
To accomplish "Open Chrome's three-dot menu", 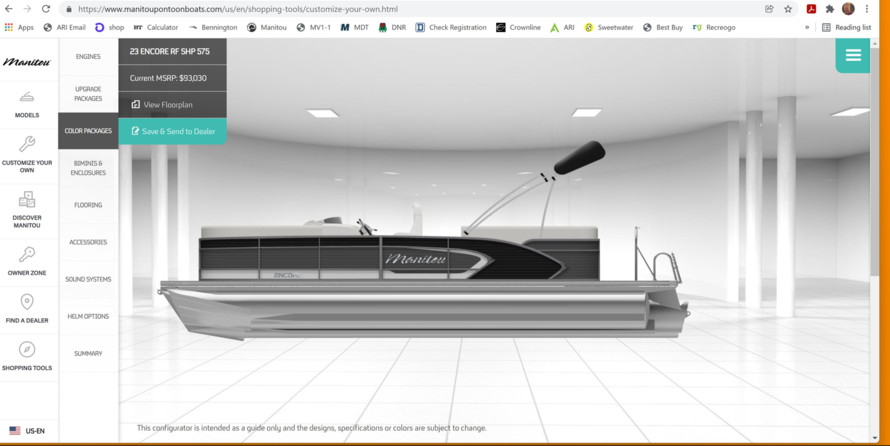I will [867, 9].
